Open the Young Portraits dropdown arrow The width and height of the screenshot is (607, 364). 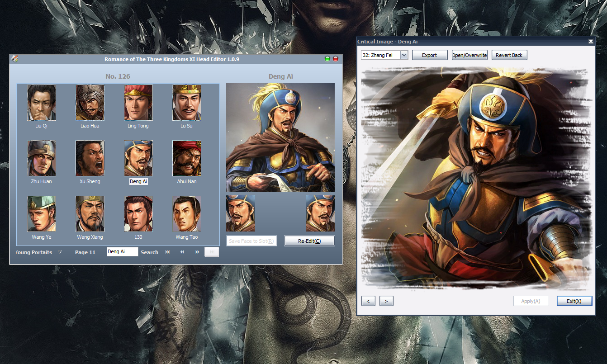point(60,252)
